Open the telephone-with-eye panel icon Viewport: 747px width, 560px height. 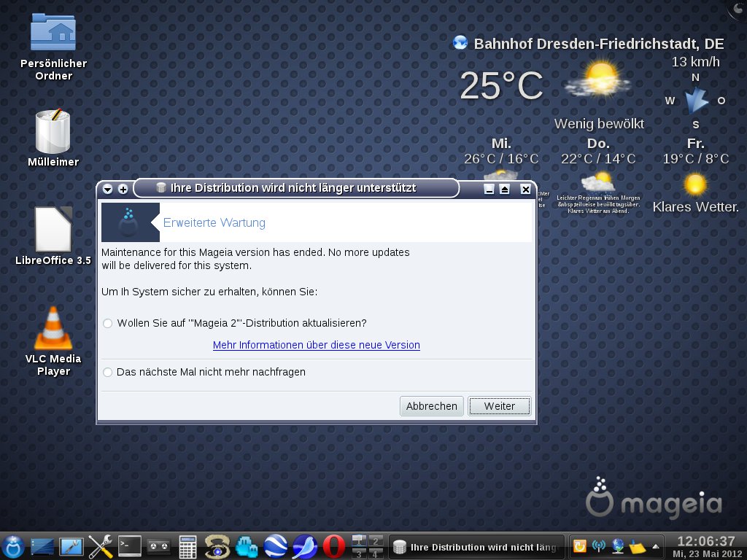[217, 546]
